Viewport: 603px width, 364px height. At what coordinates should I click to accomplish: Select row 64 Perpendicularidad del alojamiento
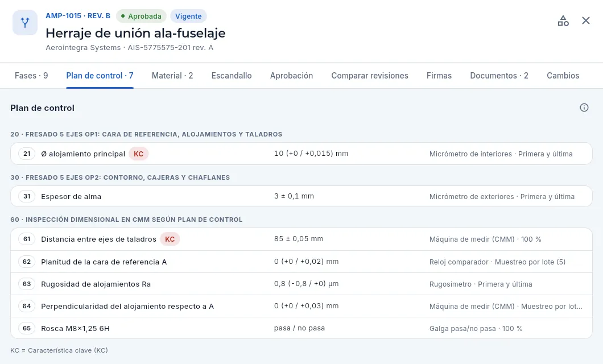(x=301, y=307)
